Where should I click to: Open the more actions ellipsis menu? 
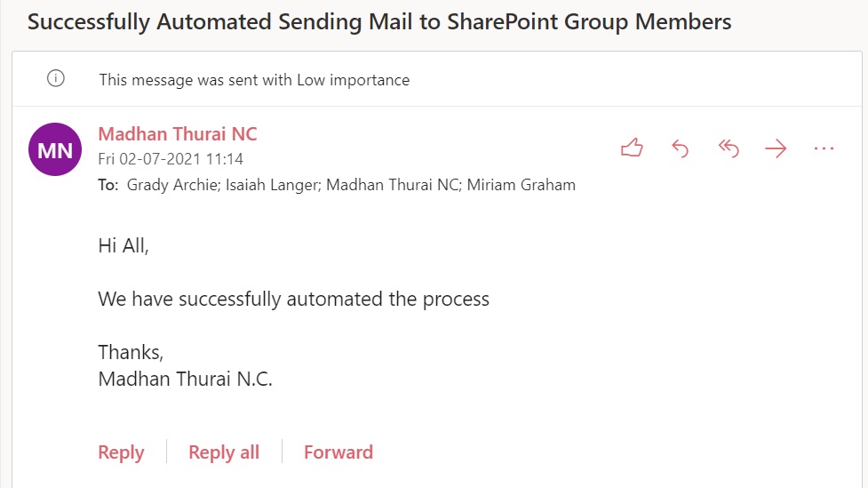pyautogui.click(x=824, y=148)
